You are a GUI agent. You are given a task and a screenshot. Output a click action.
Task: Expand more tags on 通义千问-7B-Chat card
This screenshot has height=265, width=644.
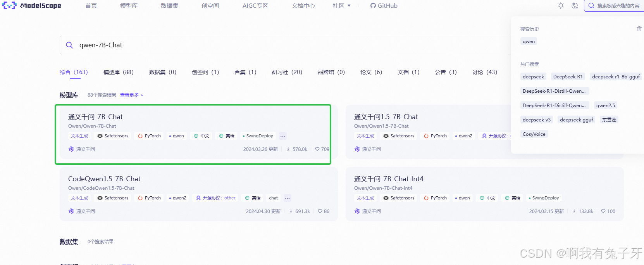click(283, 136)
